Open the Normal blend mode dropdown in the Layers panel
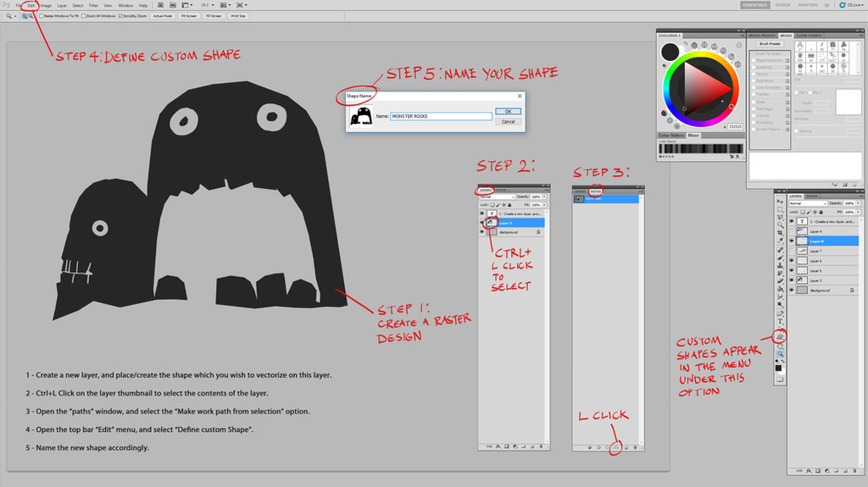The width and height of the screenshot is (868, 487). click(808, 203)
